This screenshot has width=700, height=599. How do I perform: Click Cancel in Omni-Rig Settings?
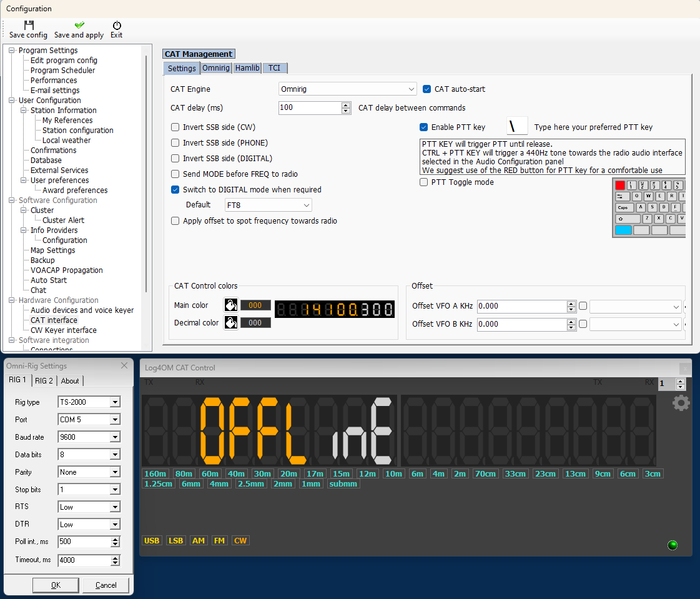point(106,585)
